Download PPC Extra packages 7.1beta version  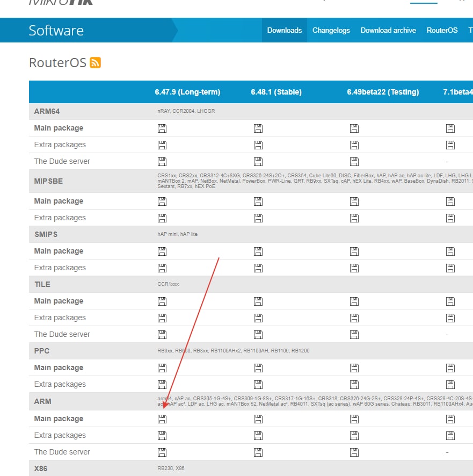pos(450,385)
